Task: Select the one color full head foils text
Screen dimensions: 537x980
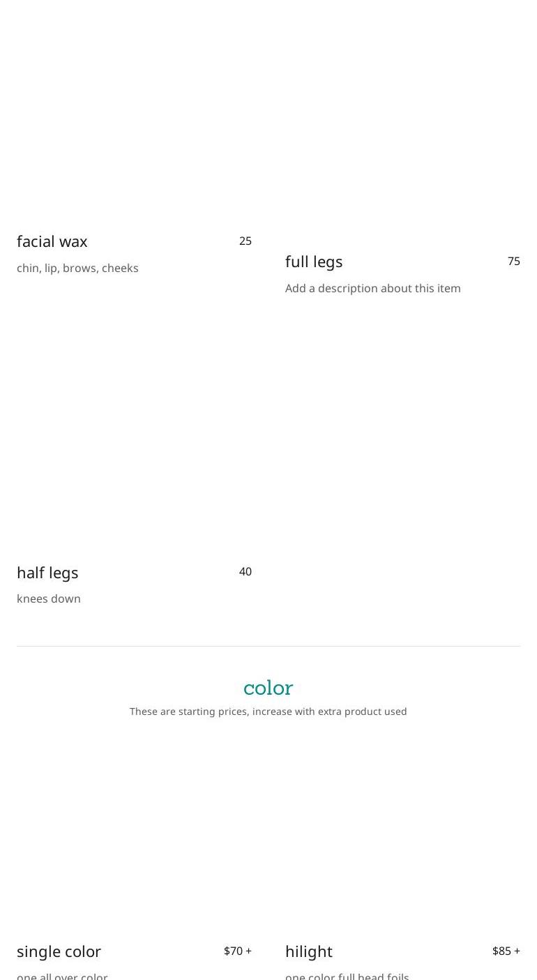Action: coord(347,975)
